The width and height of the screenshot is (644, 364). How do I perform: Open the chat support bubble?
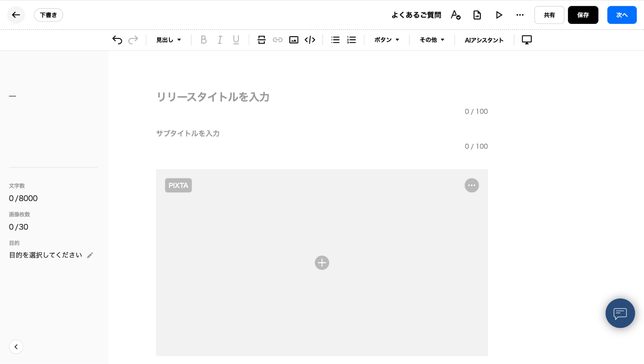coord(620,313)
